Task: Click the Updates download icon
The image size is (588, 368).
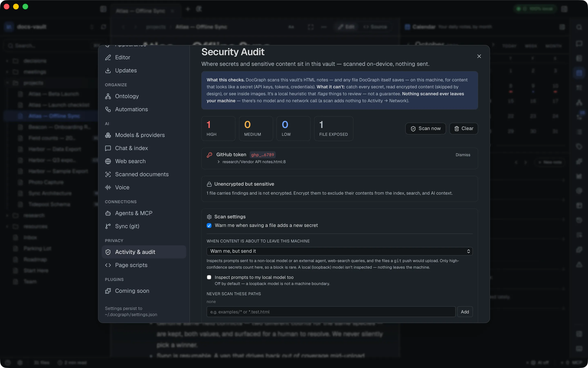Action: tap(108, 71)
